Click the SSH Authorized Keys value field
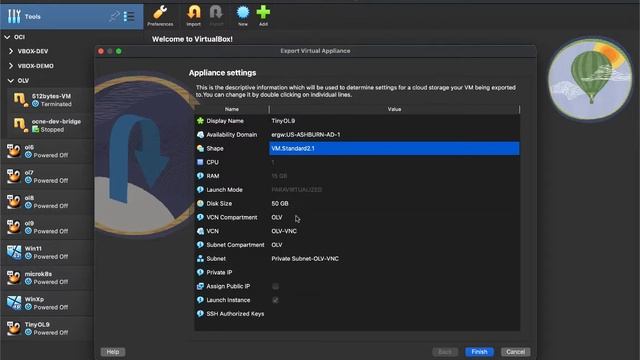 coord(394,314)
